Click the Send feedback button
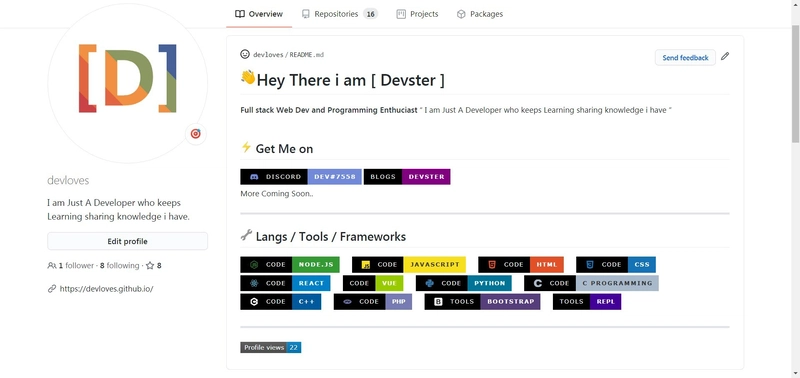 [685, 58]
